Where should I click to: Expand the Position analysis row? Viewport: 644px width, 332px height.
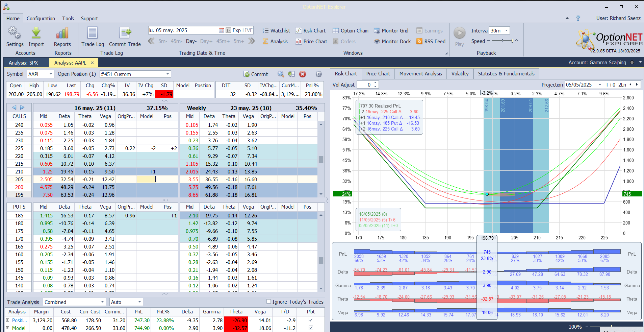click(x=8, y=320)
